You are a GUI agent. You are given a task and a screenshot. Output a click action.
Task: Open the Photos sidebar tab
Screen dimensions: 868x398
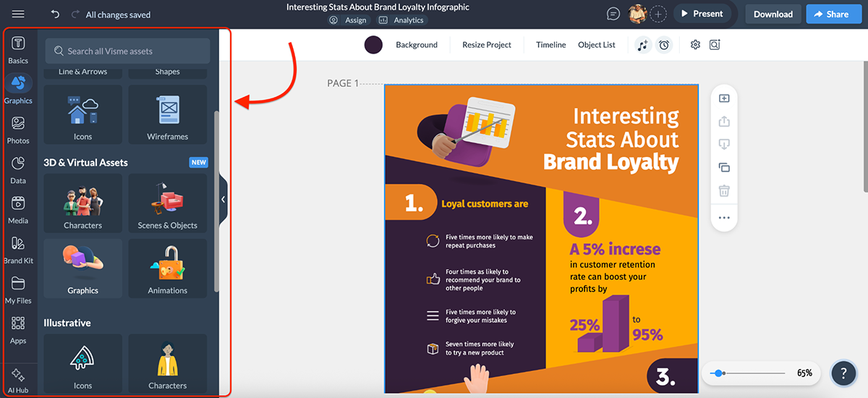point(19,129)
